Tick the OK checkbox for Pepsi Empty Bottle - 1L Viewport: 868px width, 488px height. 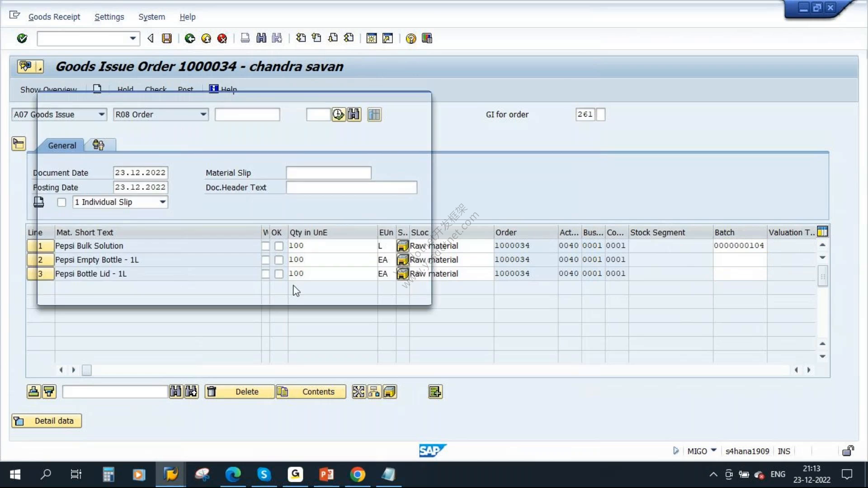[279, 260]
